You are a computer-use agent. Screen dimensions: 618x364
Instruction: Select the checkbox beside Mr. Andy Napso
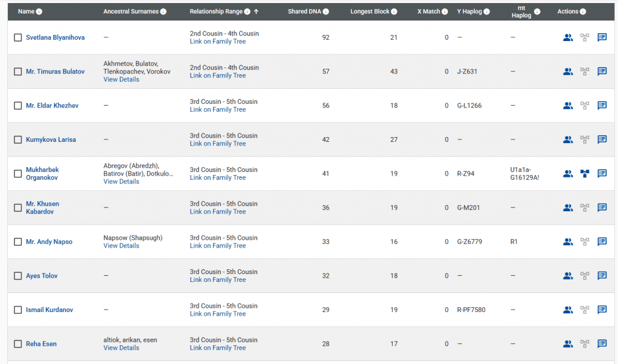[18, 241]
